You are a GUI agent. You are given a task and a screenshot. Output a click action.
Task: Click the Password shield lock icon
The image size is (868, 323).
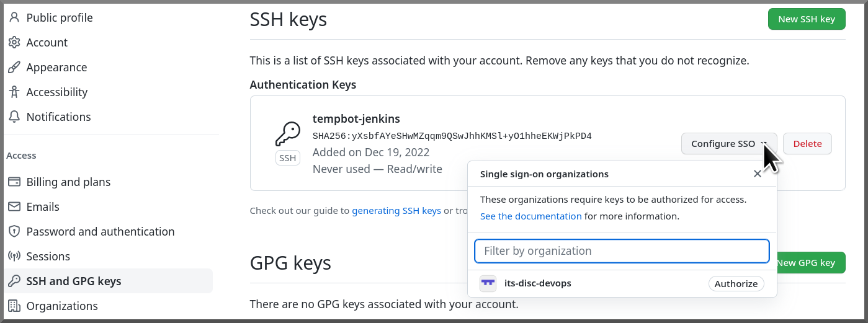tap(14, 231)
